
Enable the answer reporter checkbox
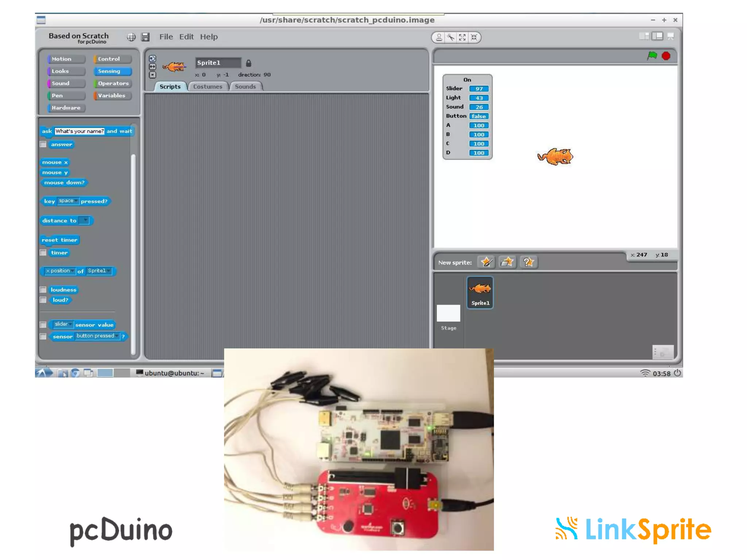[x=43, y=144]
